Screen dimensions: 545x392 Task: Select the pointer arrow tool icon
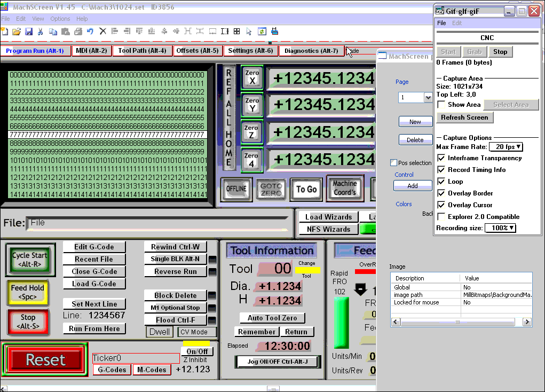pos(249,32)
